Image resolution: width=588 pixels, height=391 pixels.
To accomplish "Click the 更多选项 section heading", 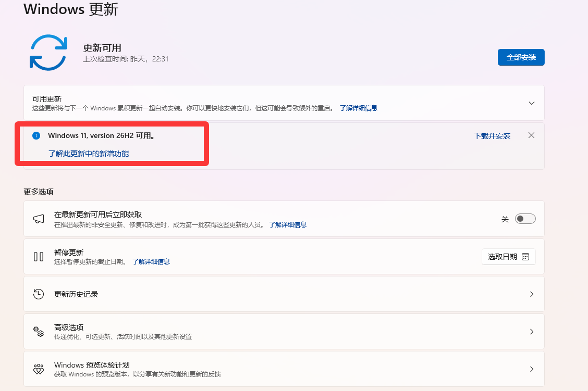I will coord(39,192).
